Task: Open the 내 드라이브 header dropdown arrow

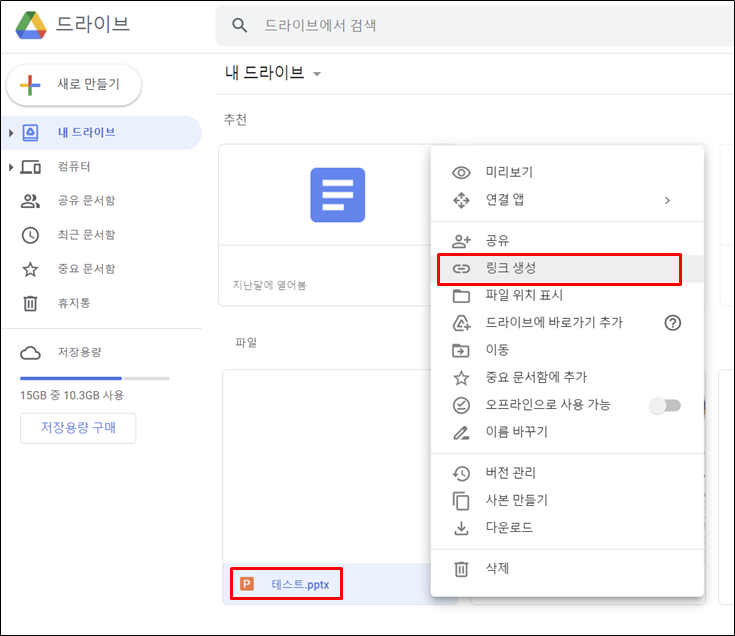Action: [x=317, y=74]
